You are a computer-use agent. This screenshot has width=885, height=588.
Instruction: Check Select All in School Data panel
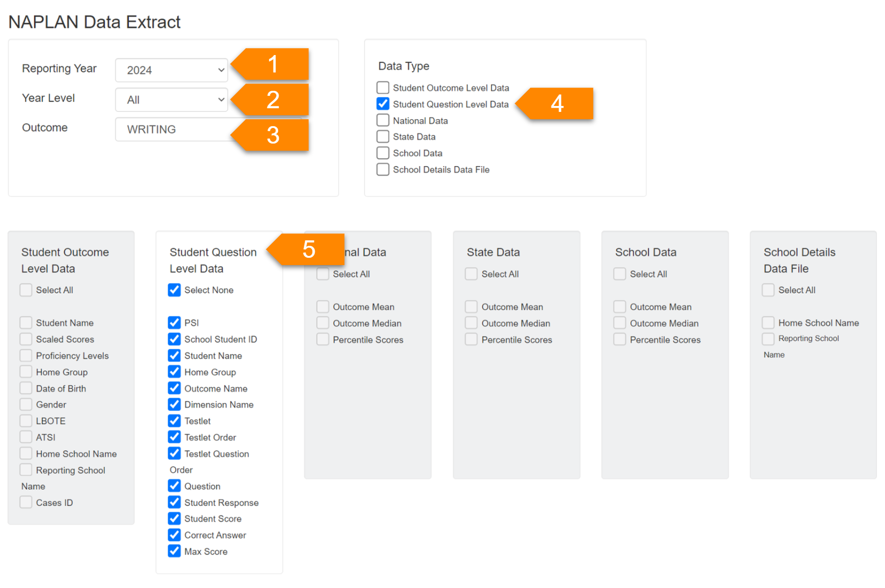(x=620, y=274)
